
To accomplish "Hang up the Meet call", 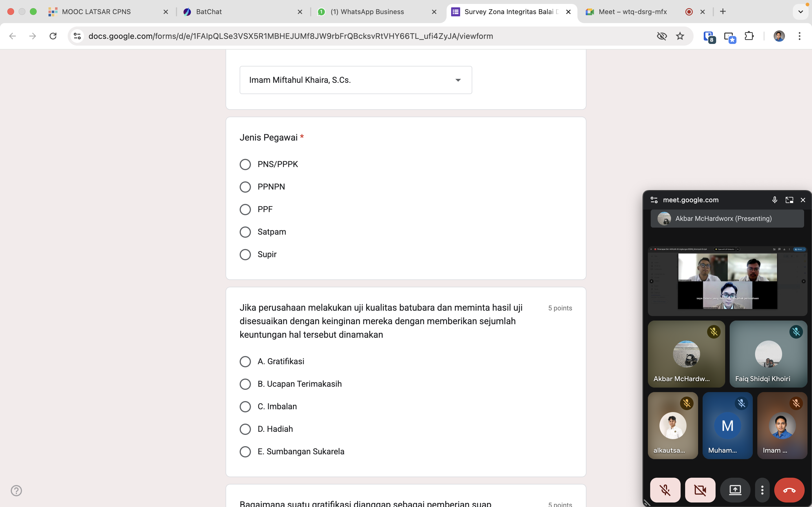I will pos(789,490).
